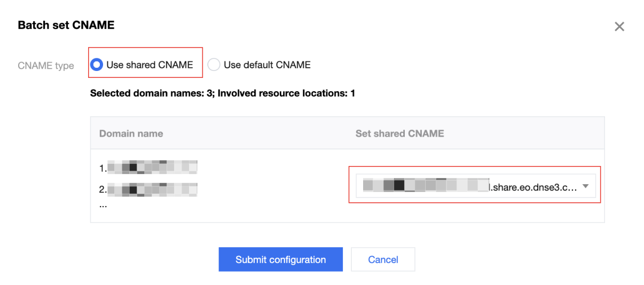Click the Domain name column header
Screen dimensions: 644x285
pyautogui.click(x=131, y=133)
